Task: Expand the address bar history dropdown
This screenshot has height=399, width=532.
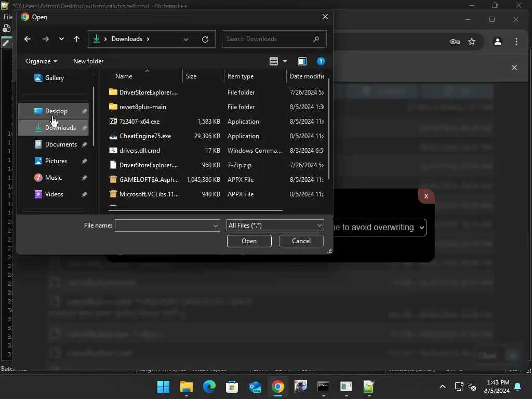Action: [186, 39]
